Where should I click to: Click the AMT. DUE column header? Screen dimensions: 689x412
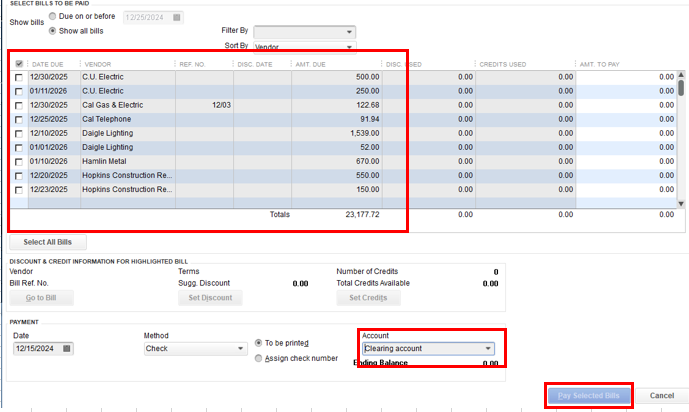(311, 64)
